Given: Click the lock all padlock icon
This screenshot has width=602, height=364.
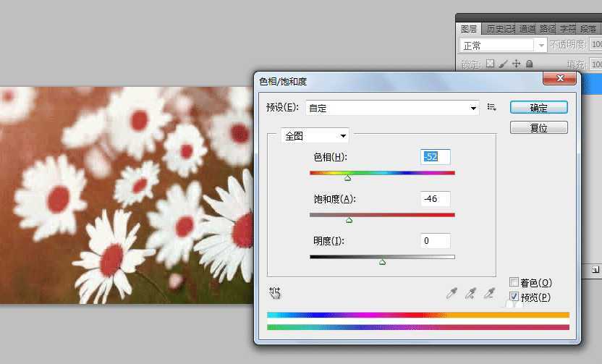Looking at the screenshot, I should point(529,64).
